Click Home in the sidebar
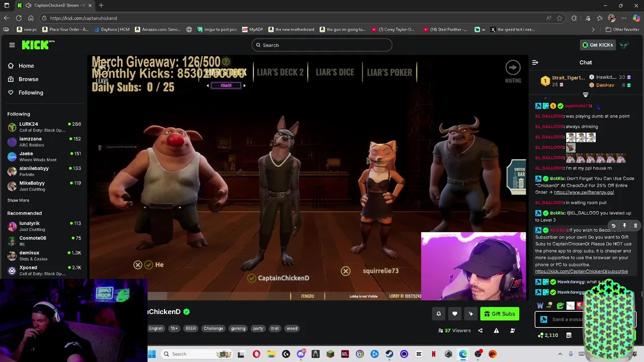Screen dimensions: 644x362 26,66
